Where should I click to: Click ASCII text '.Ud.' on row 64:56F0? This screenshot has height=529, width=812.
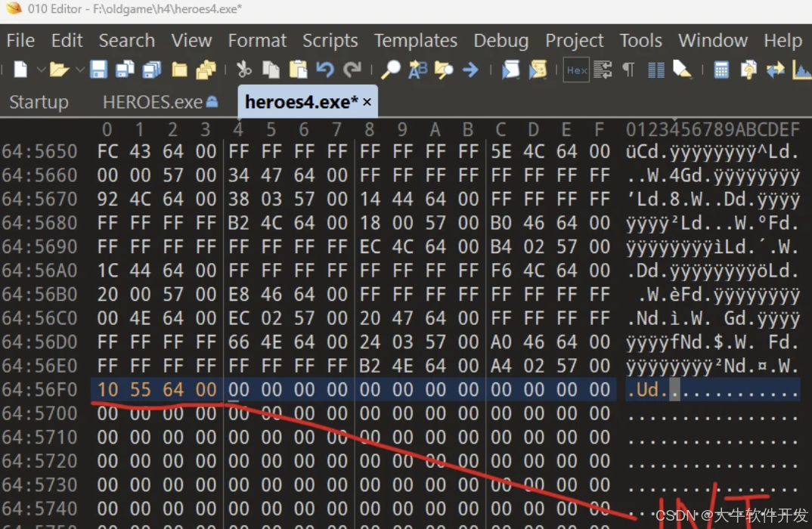pyautogui.click(x=647, y=390)
